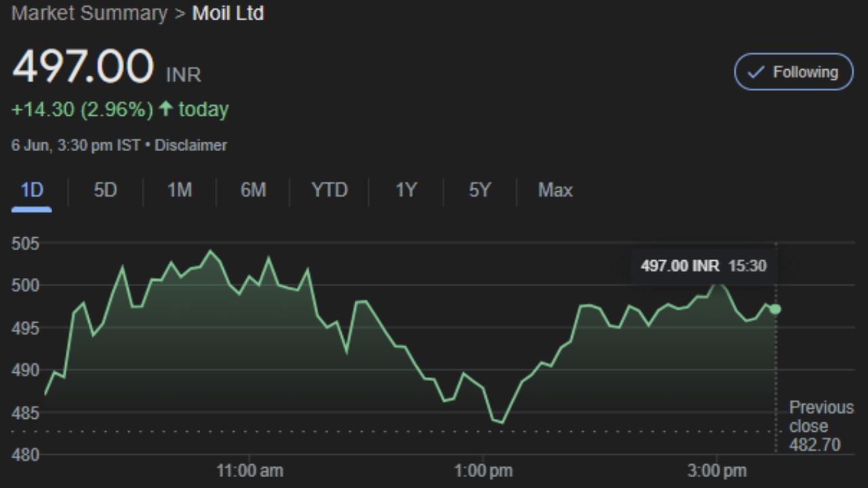Click the Moil Ltd title text
The image size is (868, 488).
coord(228,13)
